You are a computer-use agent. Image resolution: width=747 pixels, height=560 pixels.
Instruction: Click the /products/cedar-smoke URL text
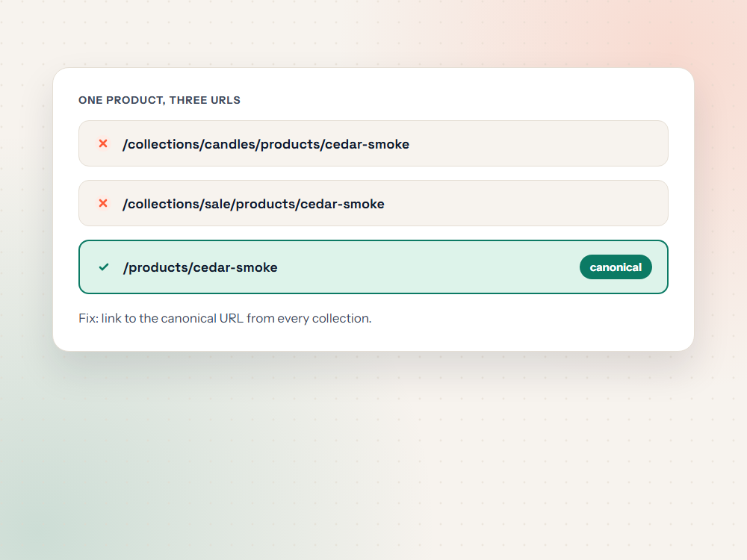pos(200,267)
